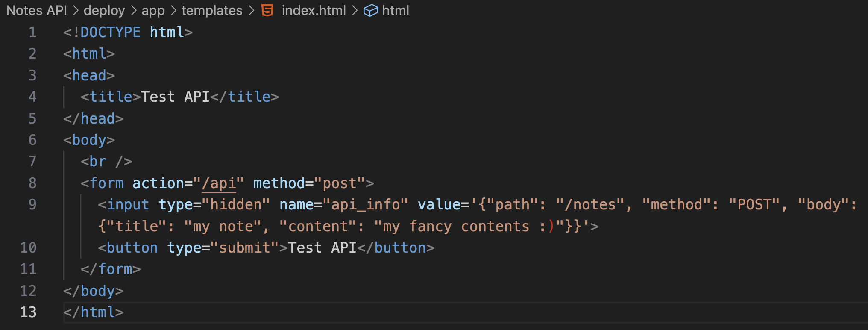This screenshot has height=330, width=868.
Task: Click line number 9 in gutter
Action: tap(32, 205)
